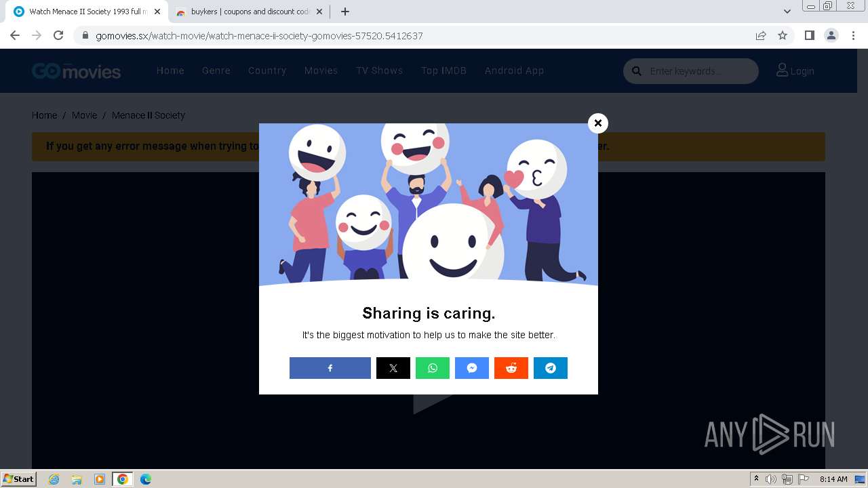Click the GoMovies logo
Screen dimensions: 868x488
click(76, 71)
